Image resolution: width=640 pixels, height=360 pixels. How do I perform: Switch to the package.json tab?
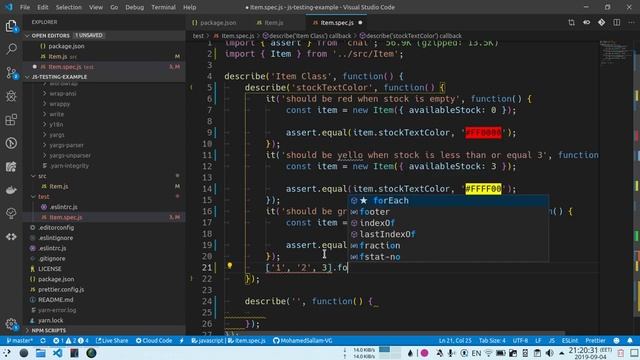tap(214, 22)
